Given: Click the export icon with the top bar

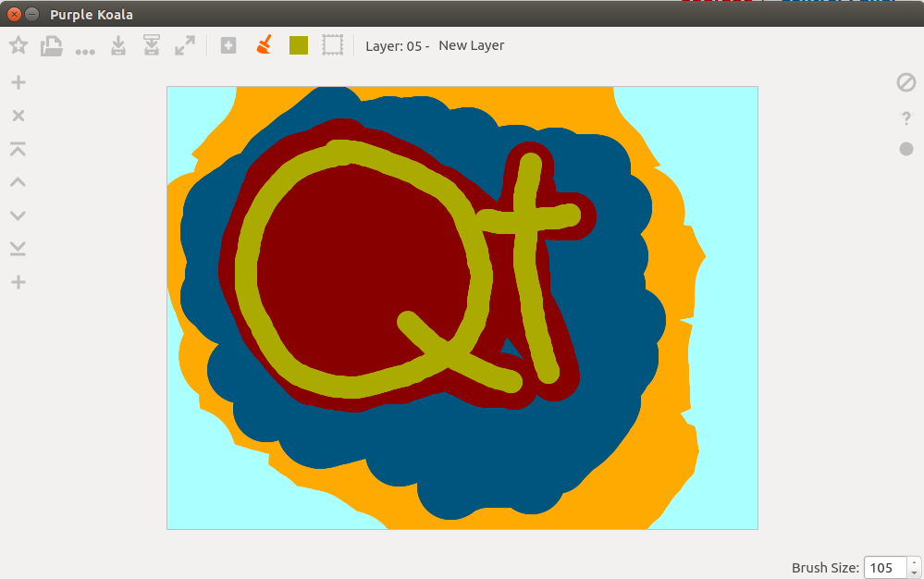Looking at the screenshot, I should pyautogui.click(x=152, y=45).
